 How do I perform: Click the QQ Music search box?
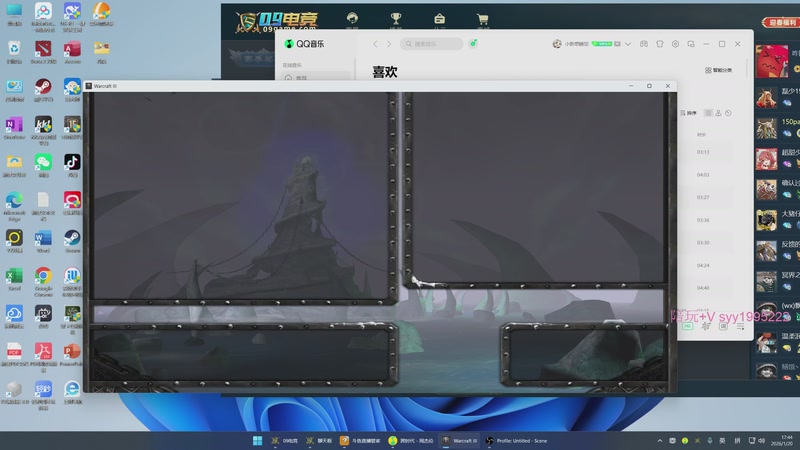pos(432,44)
